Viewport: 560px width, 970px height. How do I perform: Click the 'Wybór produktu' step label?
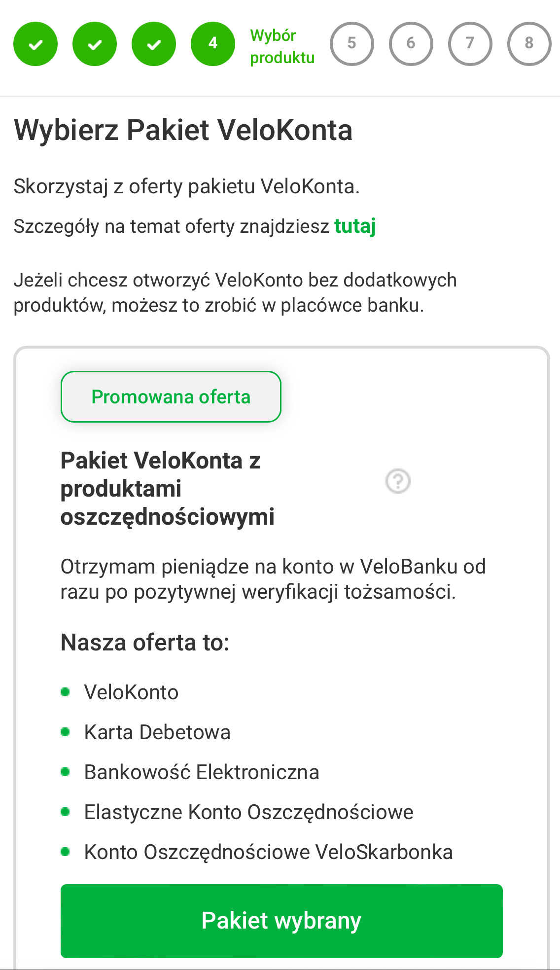282,46
